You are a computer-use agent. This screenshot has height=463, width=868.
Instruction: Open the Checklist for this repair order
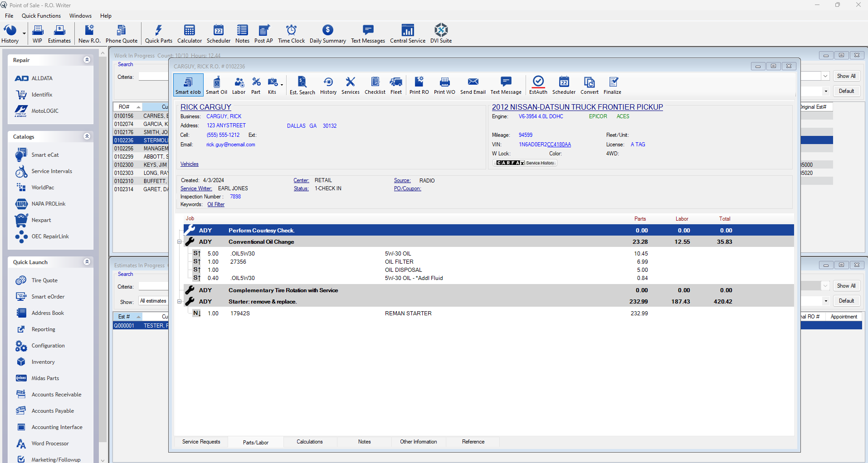[x=375, y=85]
